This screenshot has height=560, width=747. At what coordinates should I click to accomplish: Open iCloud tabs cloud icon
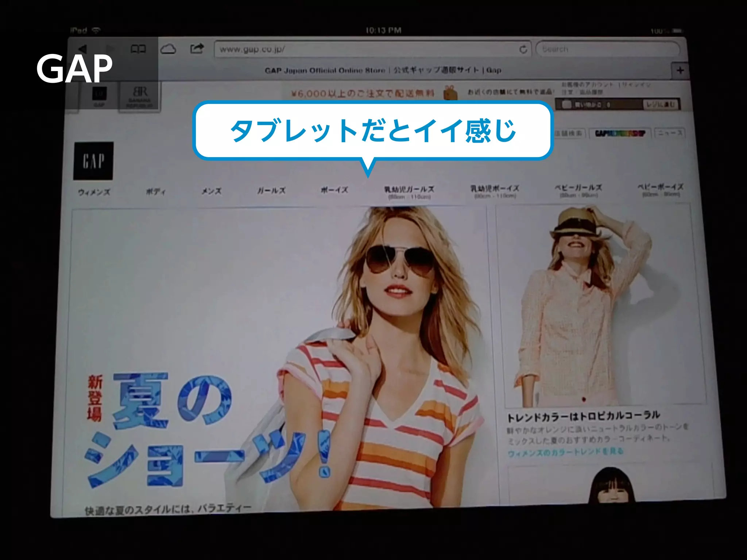point(168,49)
